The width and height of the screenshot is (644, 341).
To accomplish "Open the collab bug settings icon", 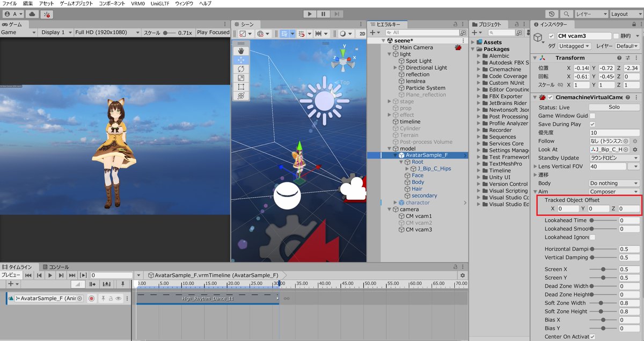I will pyautogui.click(x=47, y=14).
